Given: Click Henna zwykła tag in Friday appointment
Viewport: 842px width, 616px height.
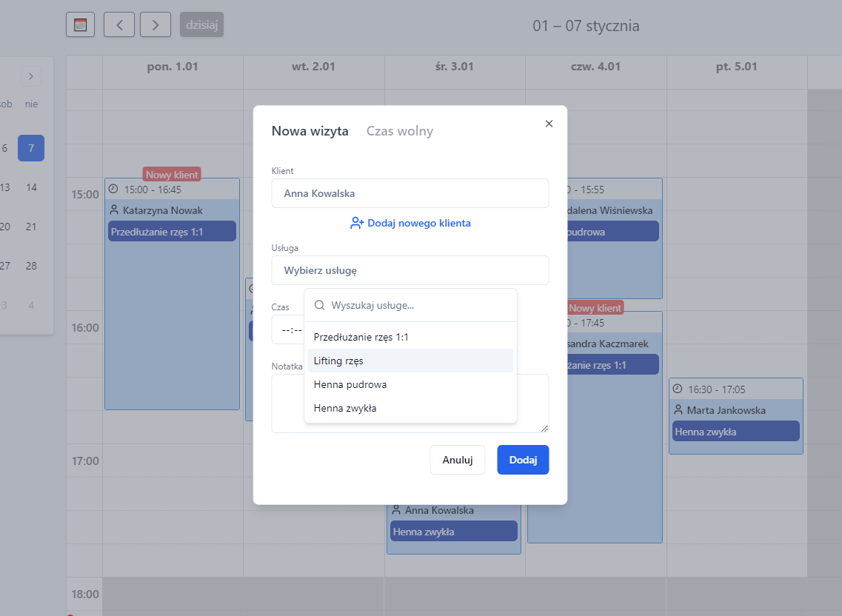Looking at the screenshot, I should point(736,431).
